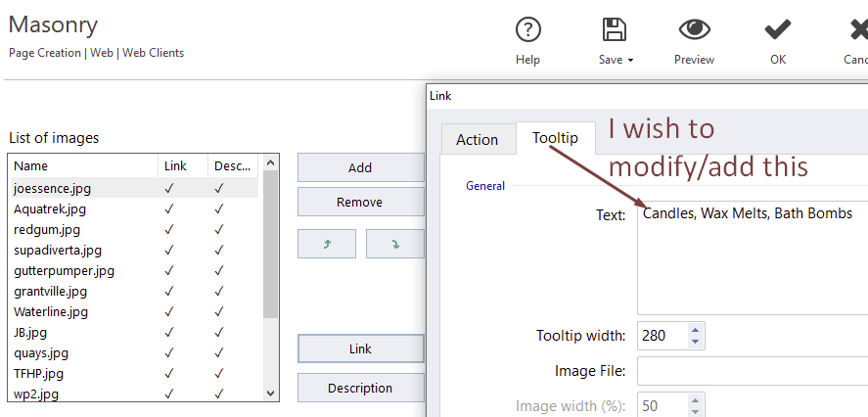Viewport: 868px width, 417px height.
Task: Click the Save floppy disk icon
Action: tap(614, 29)
